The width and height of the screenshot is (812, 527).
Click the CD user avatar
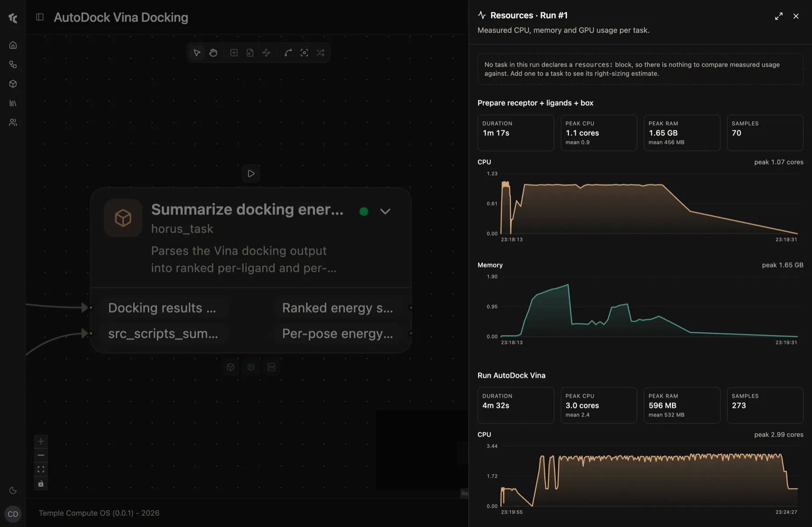[13, 514]
